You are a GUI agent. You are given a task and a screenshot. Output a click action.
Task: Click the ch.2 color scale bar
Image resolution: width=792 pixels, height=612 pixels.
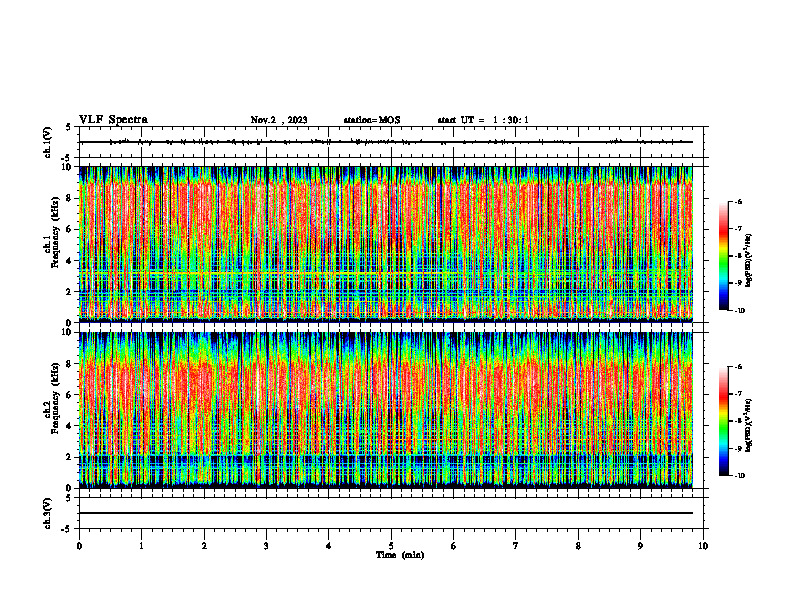[724, 421]
